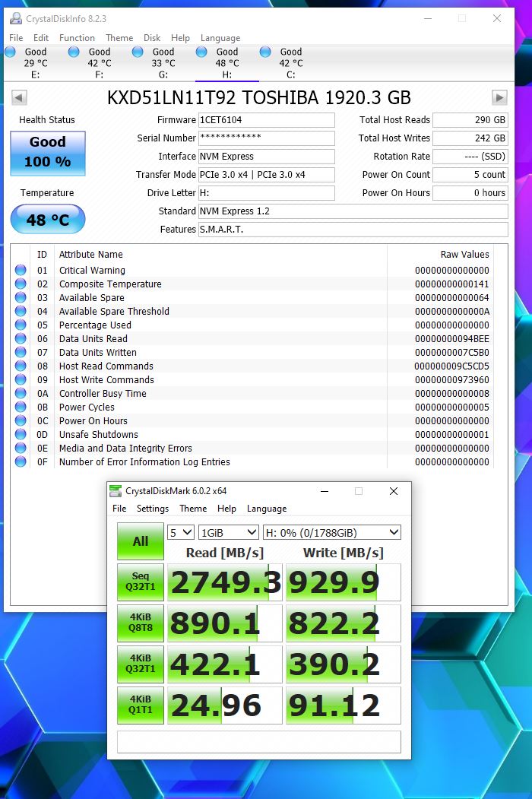Open Disk menu in CrystalDiskInfo
This screenshot has height=799, width=532.
coord(152,38)
